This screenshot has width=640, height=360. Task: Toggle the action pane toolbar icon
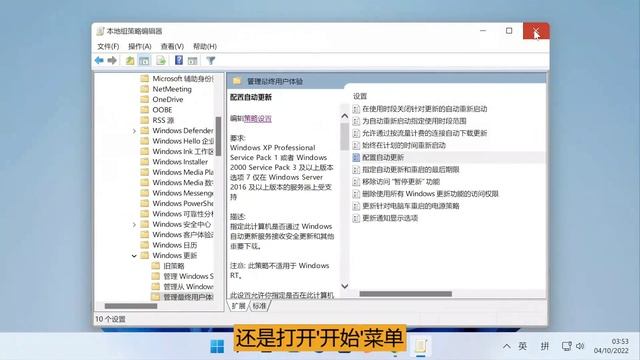point(192,61)
